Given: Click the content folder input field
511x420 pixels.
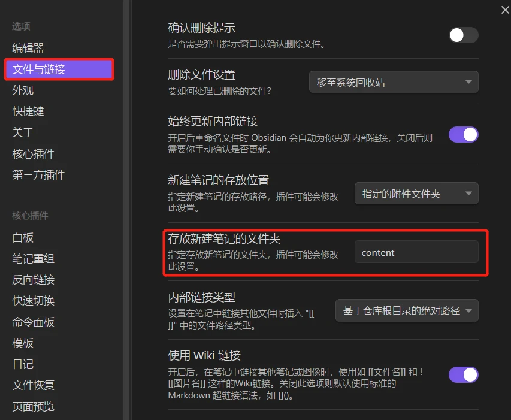Looking at the screenshot, I should click(416, 252).
